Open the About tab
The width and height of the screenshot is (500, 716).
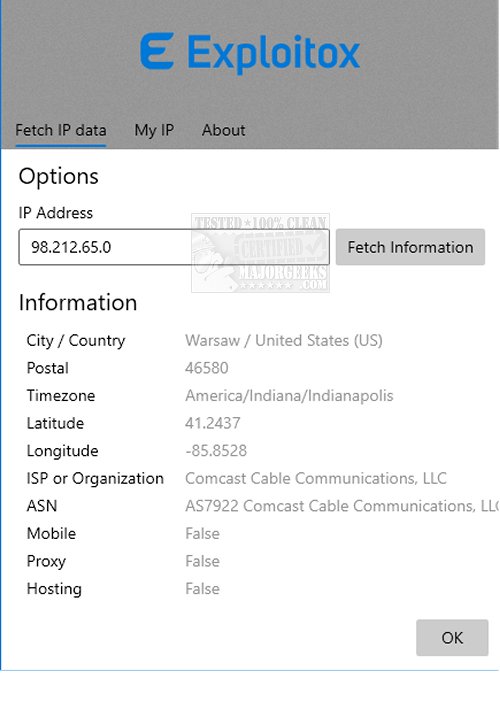pos(223,130)
